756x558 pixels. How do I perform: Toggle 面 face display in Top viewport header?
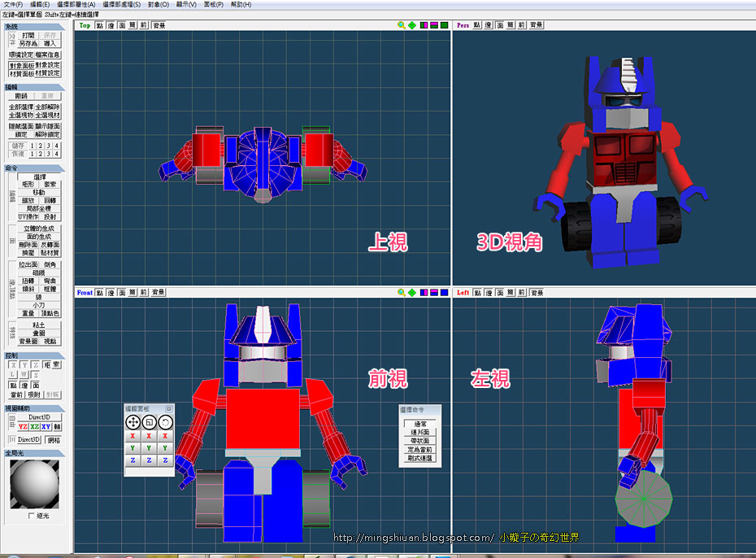[122, 25]
